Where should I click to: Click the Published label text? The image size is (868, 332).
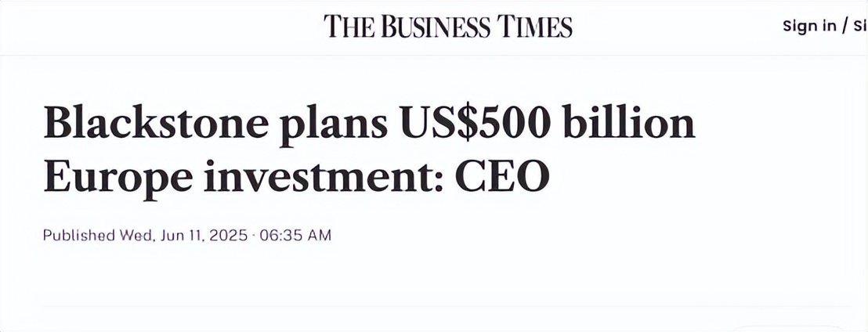click(x=79, y=235)
